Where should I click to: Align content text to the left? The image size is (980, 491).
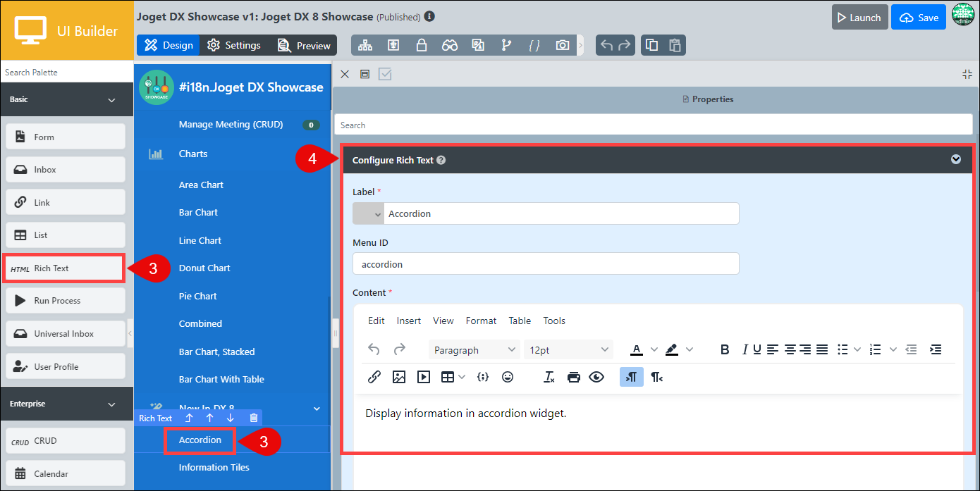tap(773, 349)
